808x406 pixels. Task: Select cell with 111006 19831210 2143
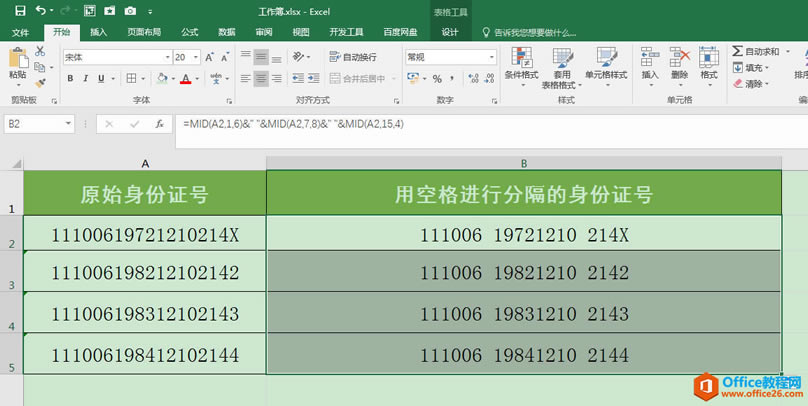(524, 313)
